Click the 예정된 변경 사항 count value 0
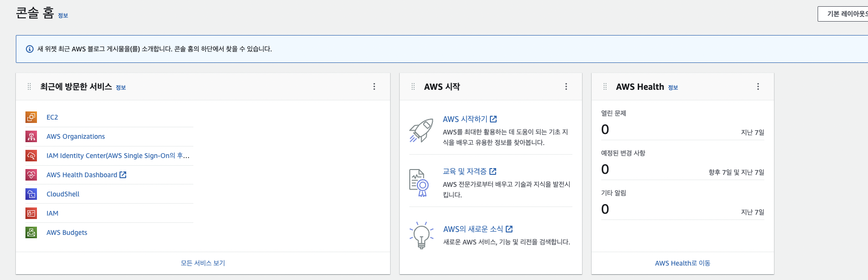 [x=605, y=170]
